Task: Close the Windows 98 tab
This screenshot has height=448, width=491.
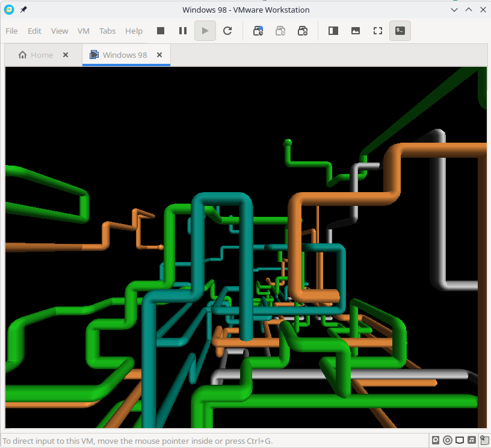Action: pyautogui.click(x=159, y=55)
